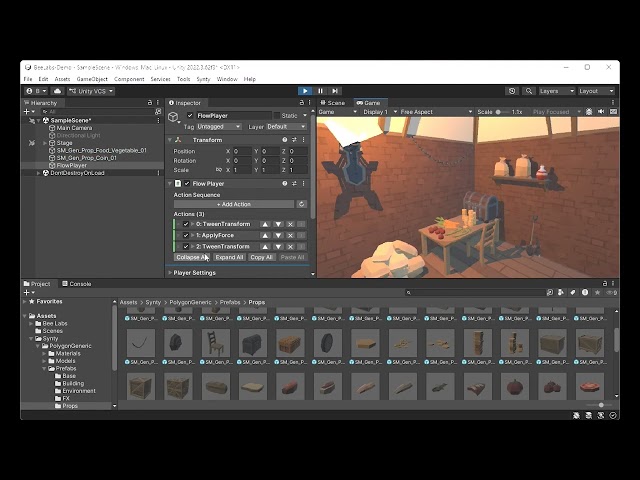Open Flow Player component presets icon
Viewport: 640px width, 480px height.
(294, 184)
